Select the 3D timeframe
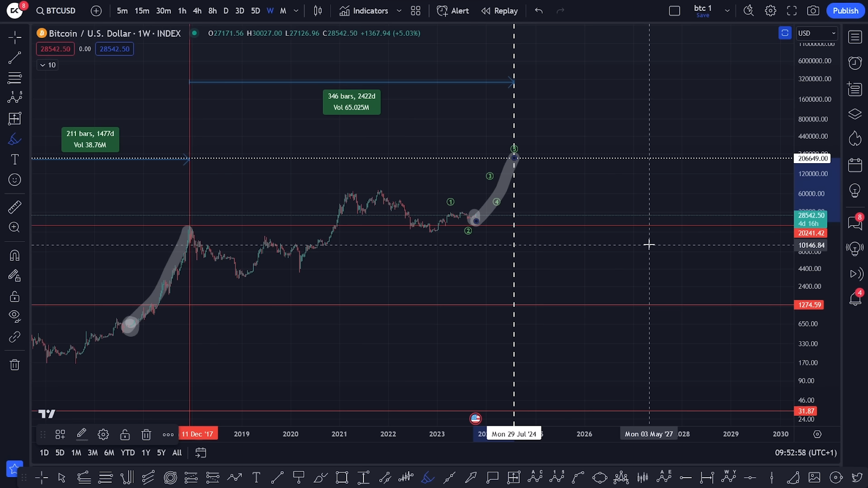This screenshot has width=868, height=488. (x=239, y=11)
